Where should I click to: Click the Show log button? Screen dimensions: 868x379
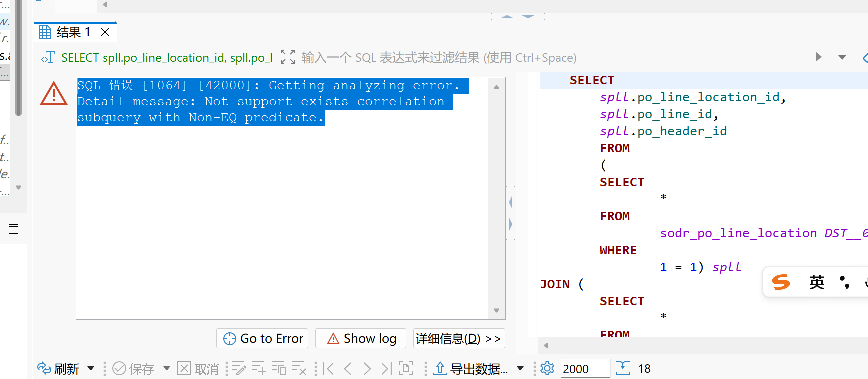pos(361,339)
